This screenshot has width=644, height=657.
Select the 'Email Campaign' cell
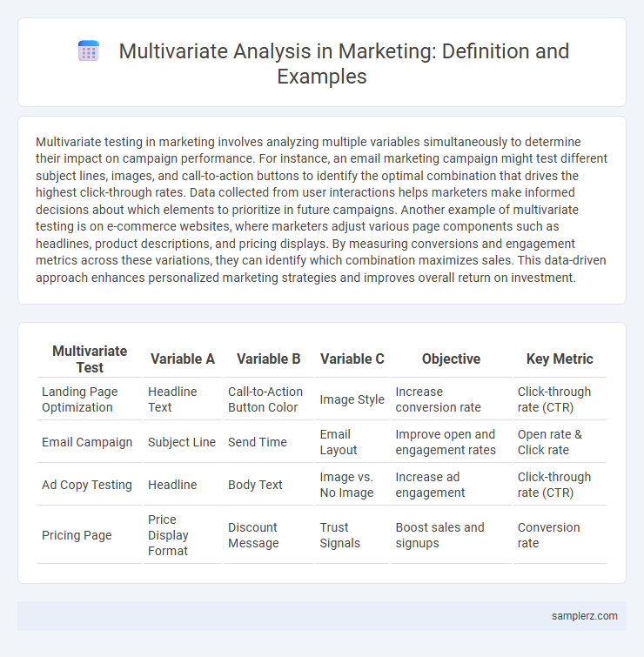(90, 442)
